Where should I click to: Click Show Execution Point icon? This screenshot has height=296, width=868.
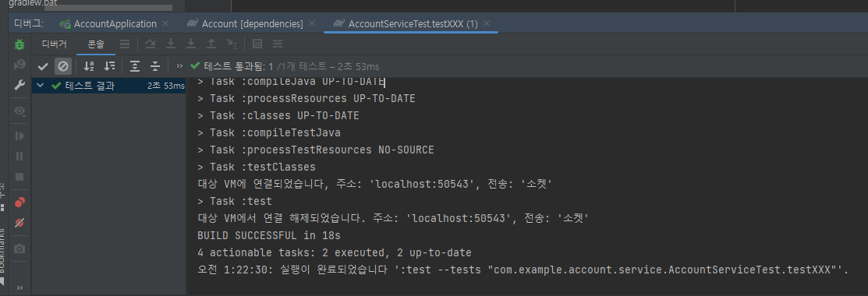point(150,44)
